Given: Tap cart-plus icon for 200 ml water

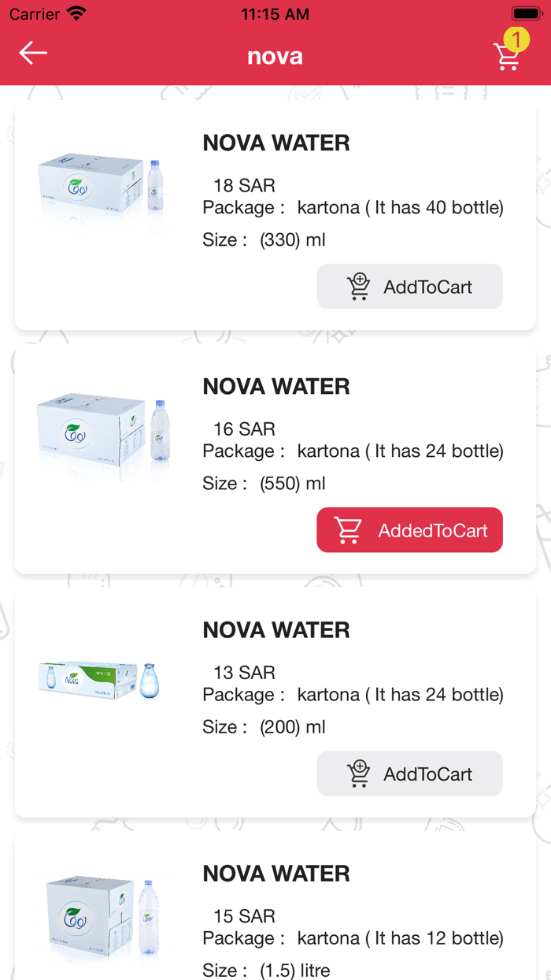Looking at the screenshot, I should pos(359,774).
